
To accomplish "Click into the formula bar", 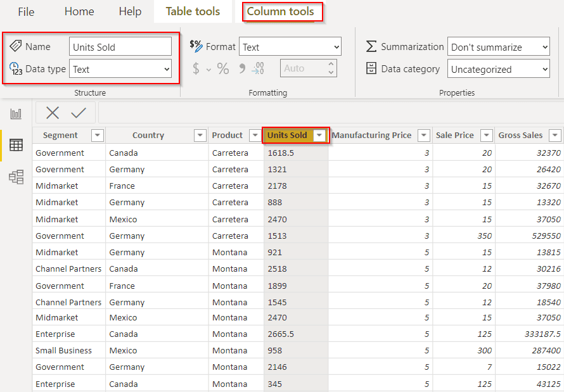I will point(331,113).
